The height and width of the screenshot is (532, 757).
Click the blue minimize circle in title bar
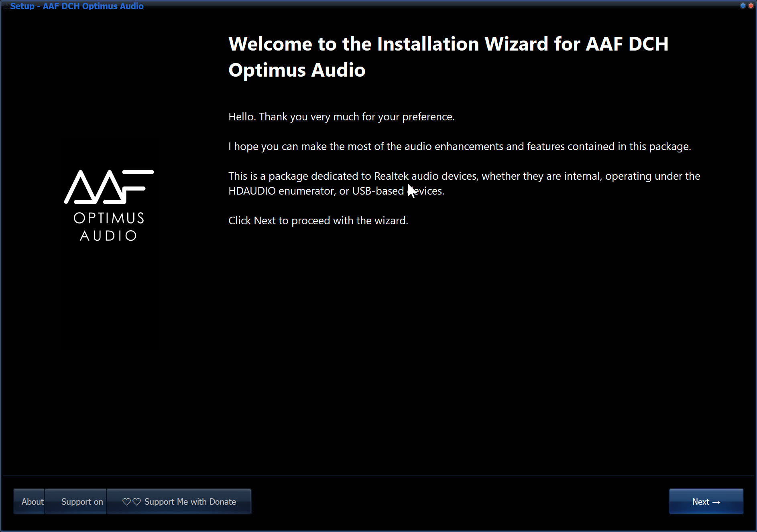tap(743, 6)
